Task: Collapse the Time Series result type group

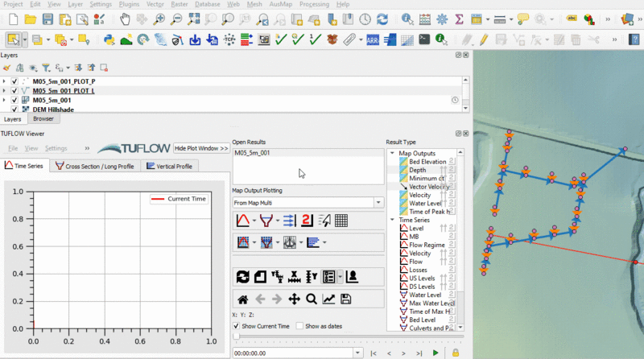Action: (392, 220)
